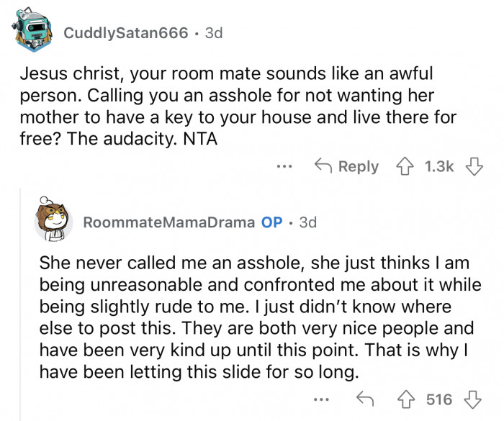Viewport: 504px width, 421px height.
Task: Upvote CuddlySatan666's comment
Action: click(x=406, y=166)
